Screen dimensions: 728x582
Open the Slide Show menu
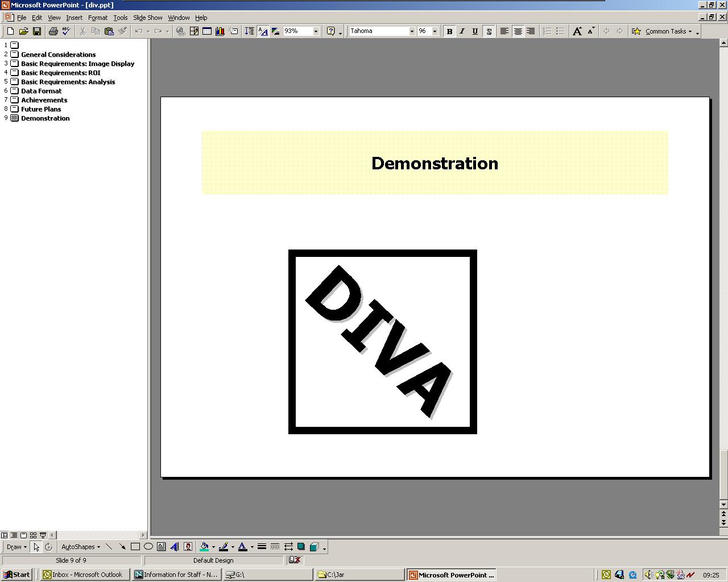(147, 18)
